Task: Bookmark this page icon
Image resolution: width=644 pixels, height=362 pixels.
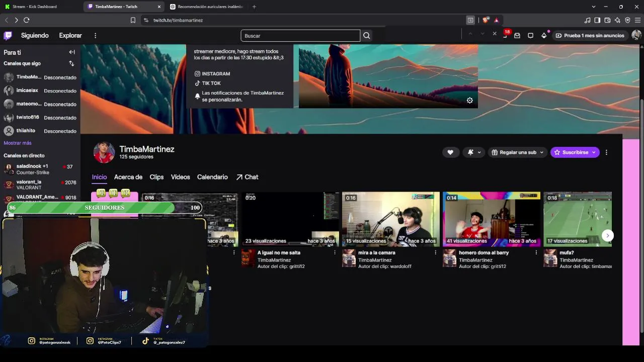Action: (x=133, y=20)
